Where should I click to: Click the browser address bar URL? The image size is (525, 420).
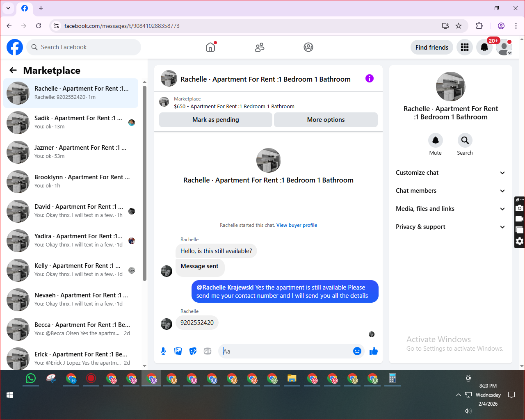pyautogui.click(x=122, y=26)
